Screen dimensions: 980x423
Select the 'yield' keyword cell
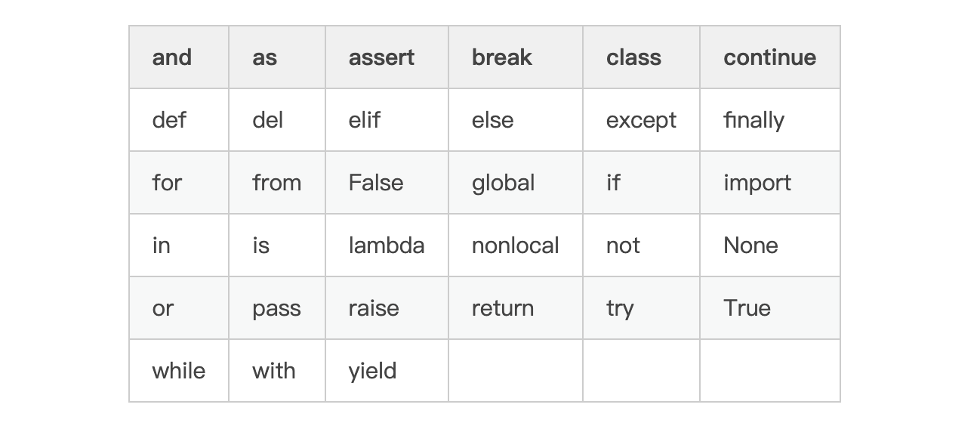(372, 371)
